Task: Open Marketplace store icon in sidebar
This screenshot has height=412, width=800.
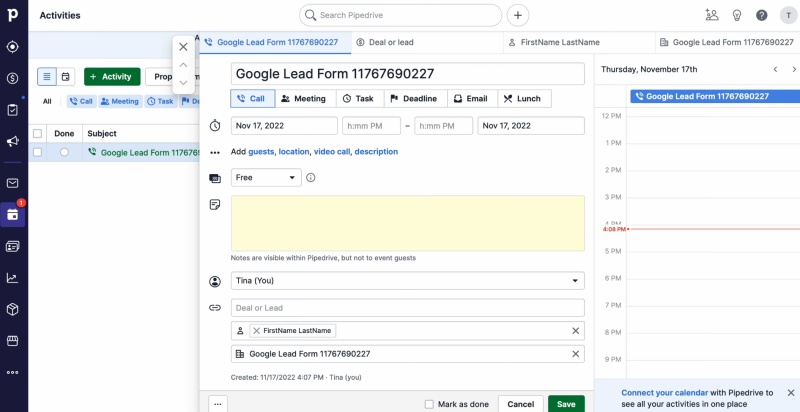Action: point(13,341)
